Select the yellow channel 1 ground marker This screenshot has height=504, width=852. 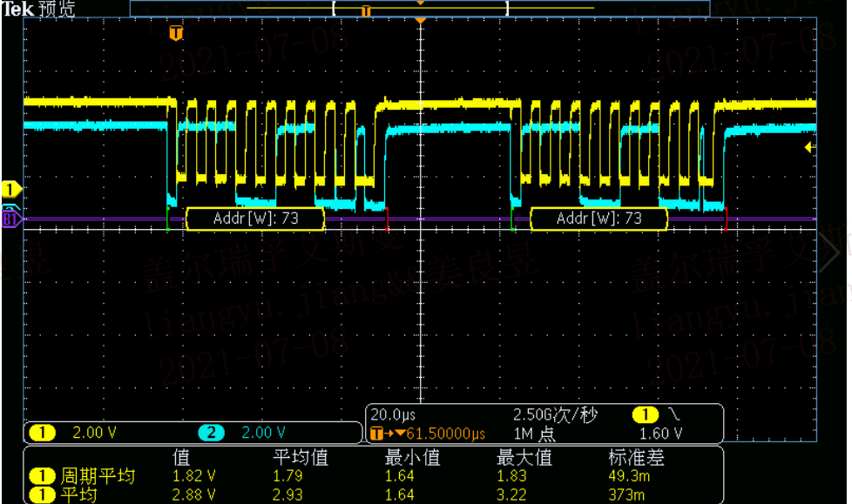point(10,190)
